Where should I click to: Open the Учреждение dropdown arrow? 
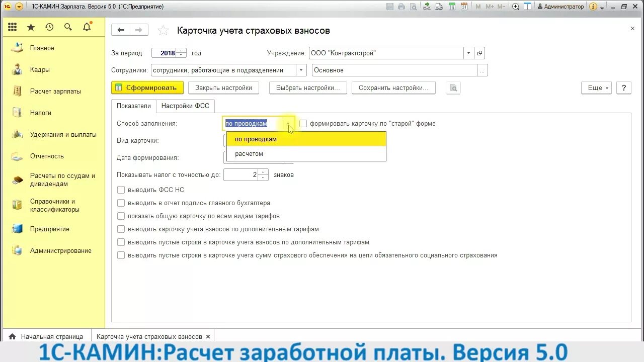point(468,53)
